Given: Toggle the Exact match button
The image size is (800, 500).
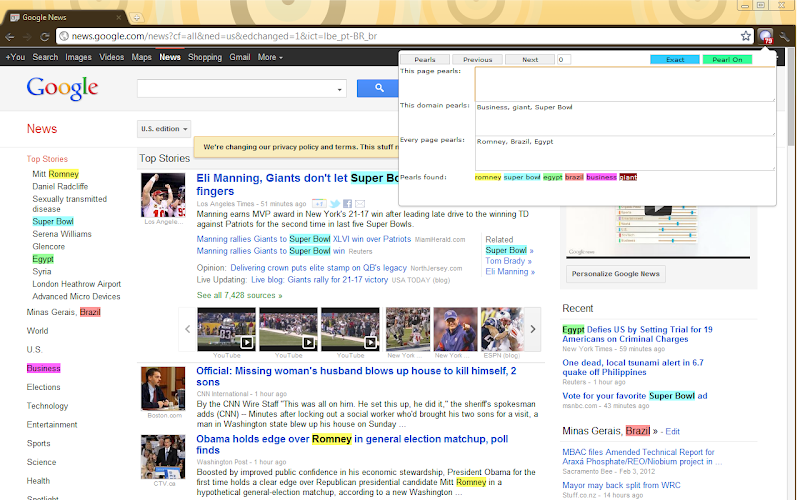Looking at the screenshot, I should pos(674,60).
